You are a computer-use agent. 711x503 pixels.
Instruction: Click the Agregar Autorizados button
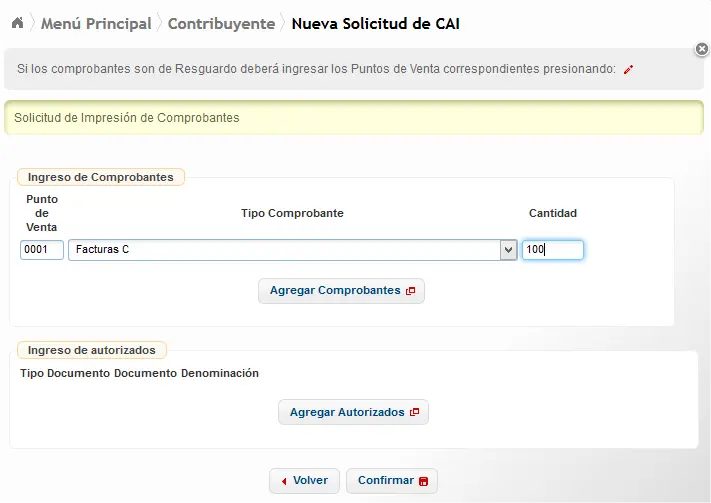[353, 412]
